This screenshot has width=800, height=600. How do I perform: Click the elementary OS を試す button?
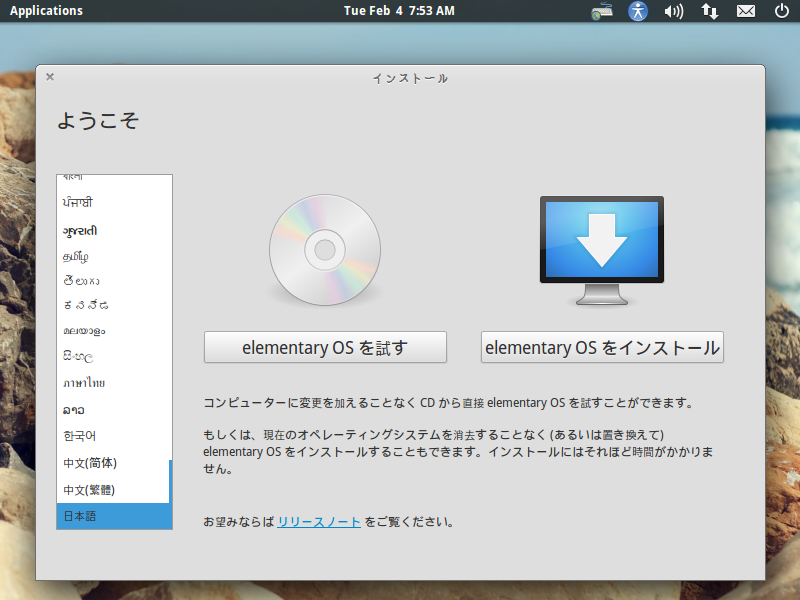tap(326, 347)
